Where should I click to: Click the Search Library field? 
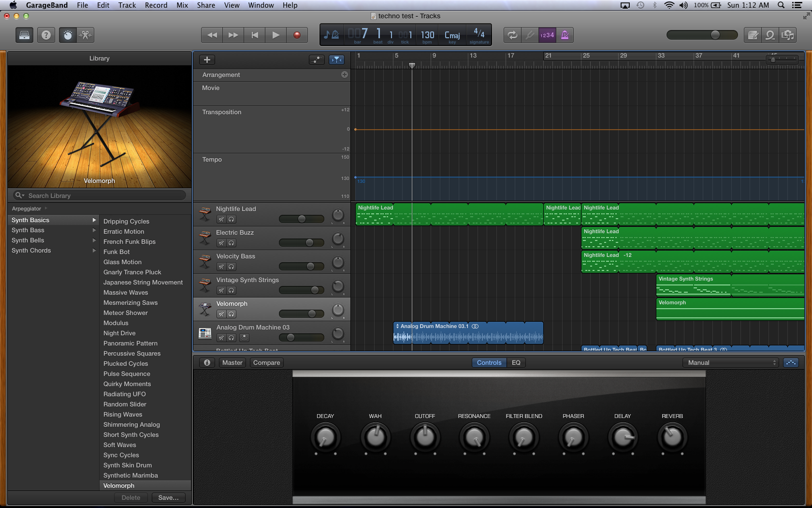[100, 195]
